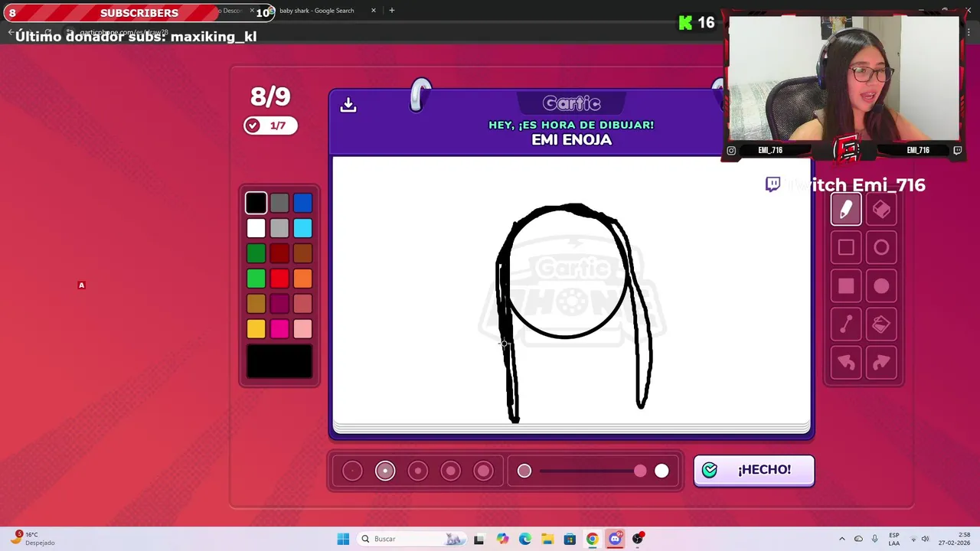Choose the empty rectangle shape tool

tap(846, 247)
